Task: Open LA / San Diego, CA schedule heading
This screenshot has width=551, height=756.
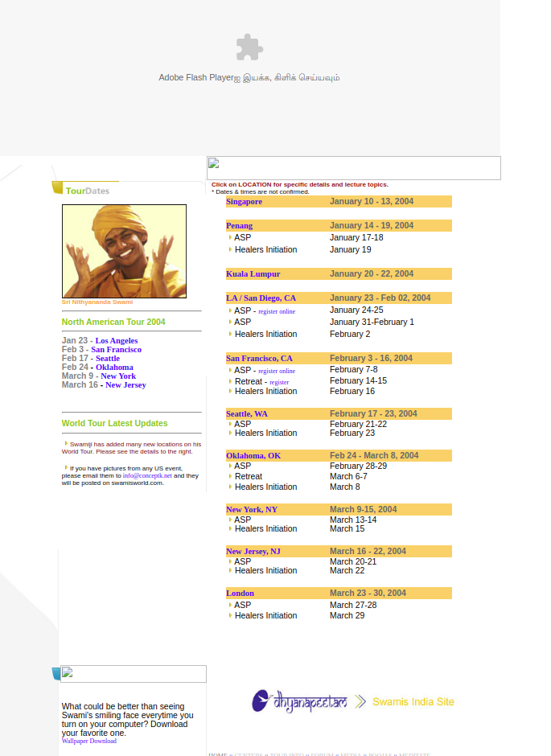Action: 261,298
